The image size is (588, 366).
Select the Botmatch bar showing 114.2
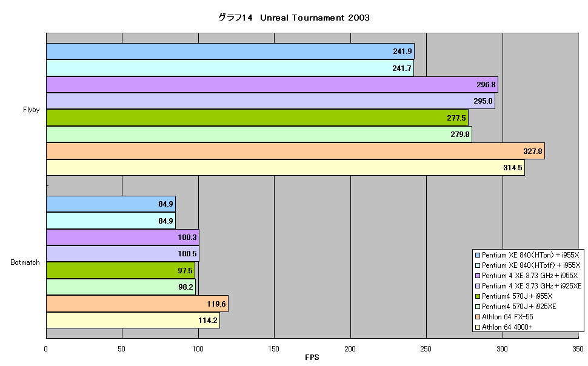tap(133, 320)
